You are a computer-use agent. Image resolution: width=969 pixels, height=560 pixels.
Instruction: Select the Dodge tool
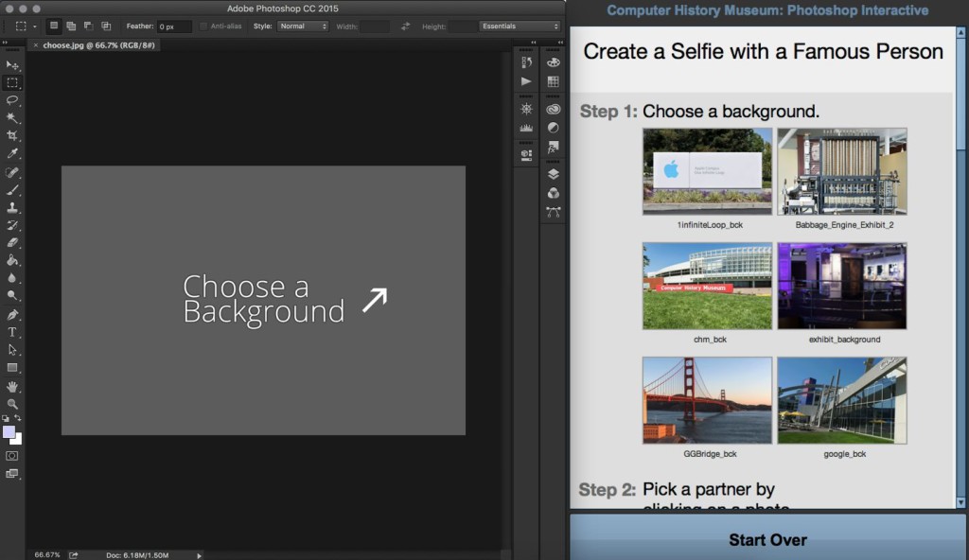[11, 295]
